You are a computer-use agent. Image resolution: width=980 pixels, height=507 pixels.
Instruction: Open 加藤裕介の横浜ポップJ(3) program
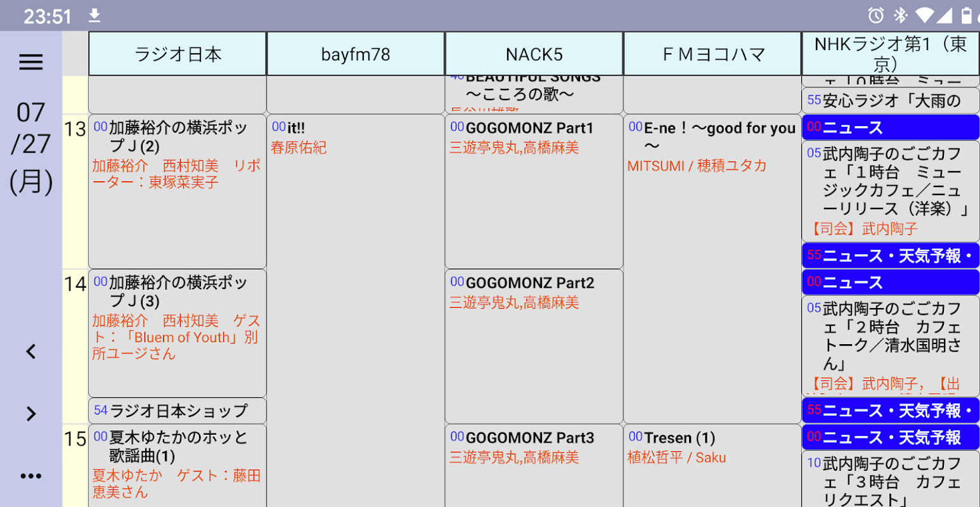coord(177,333)
